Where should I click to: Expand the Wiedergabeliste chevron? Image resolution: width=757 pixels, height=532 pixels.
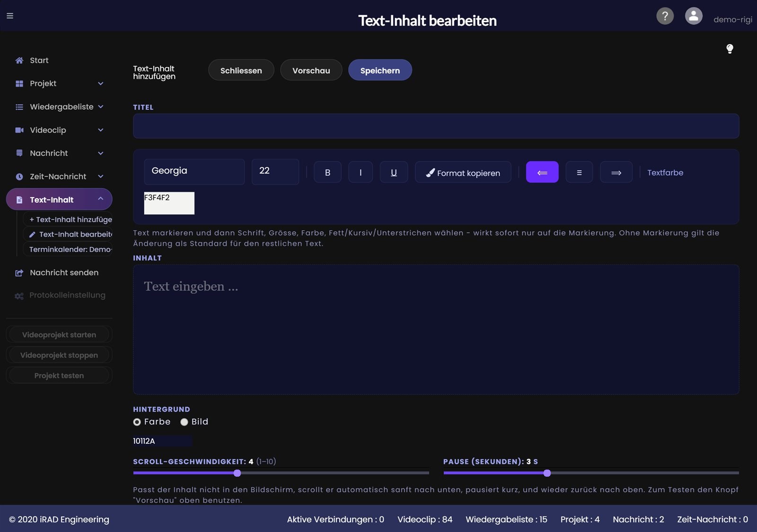(x=101, y=107)
